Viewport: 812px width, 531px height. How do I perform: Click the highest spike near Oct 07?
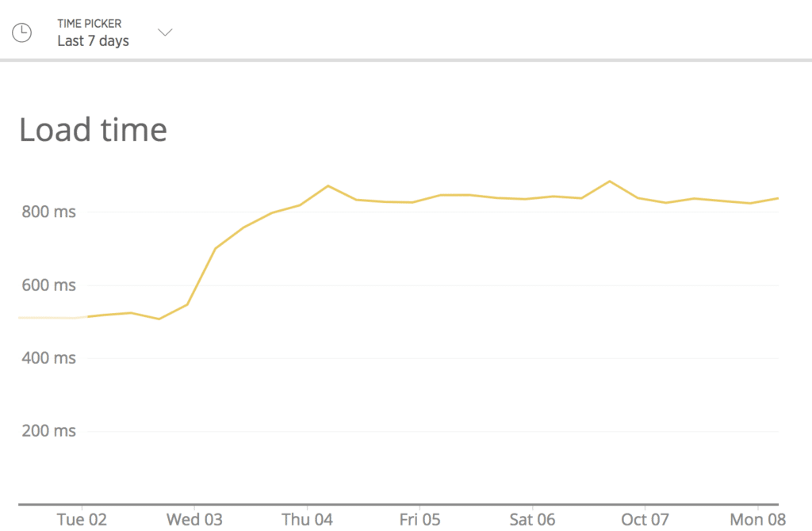[x=611, y=181]
